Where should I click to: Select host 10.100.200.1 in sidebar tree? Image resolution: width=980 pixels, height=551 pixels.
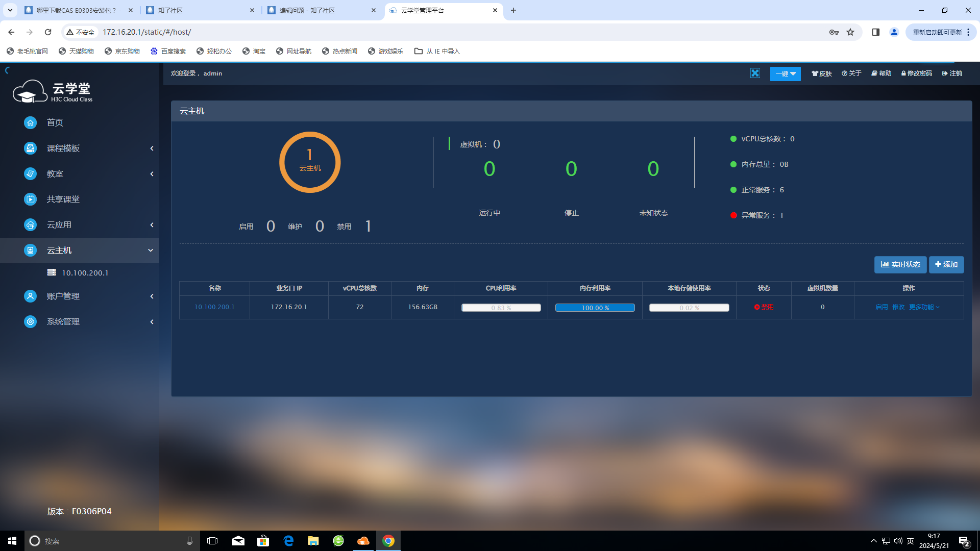pyautogui.click(x=85, y=273)
